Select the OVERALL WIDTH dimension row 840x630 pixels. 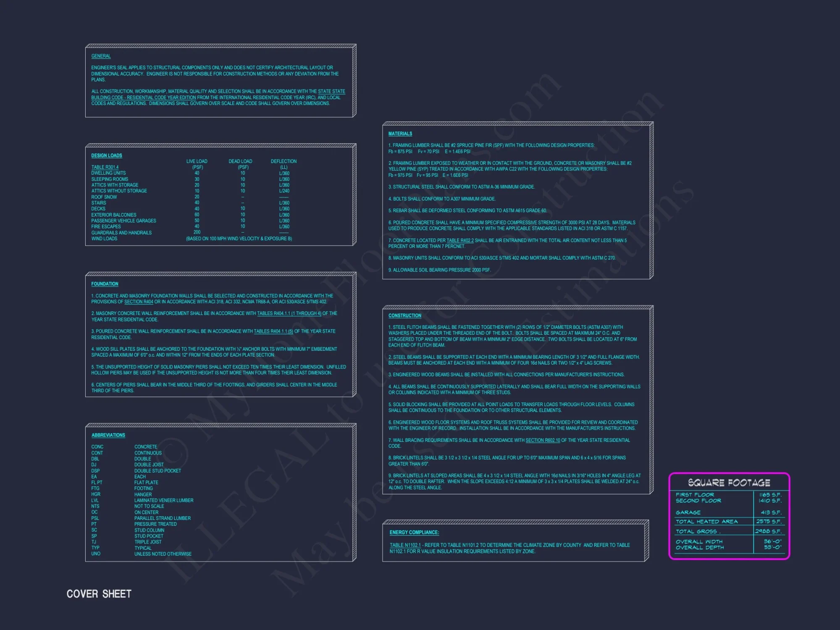[699, 542]
